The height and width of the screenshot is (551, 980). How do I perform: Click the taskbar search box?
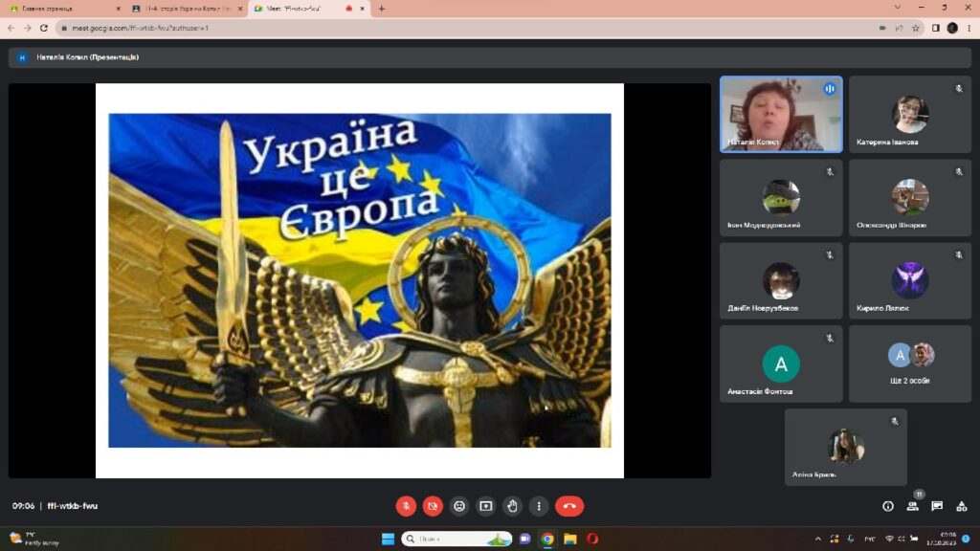(457, 539)
